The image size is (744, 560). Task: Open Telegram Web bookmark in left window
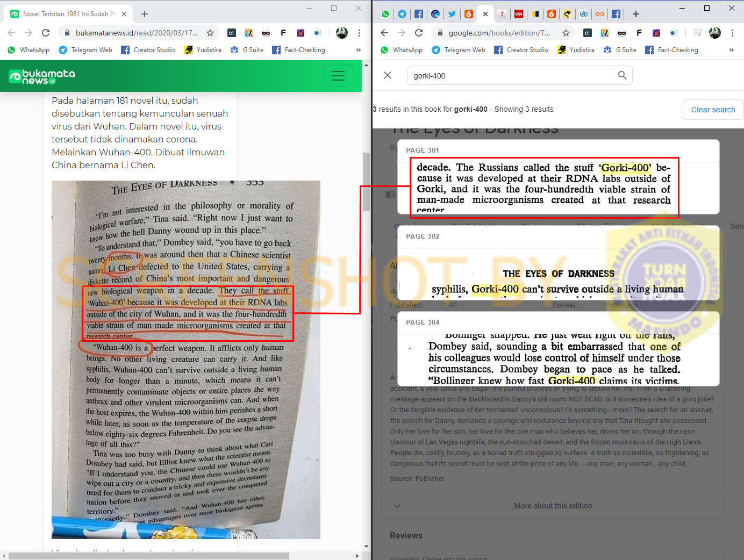(x=85, y=50)
